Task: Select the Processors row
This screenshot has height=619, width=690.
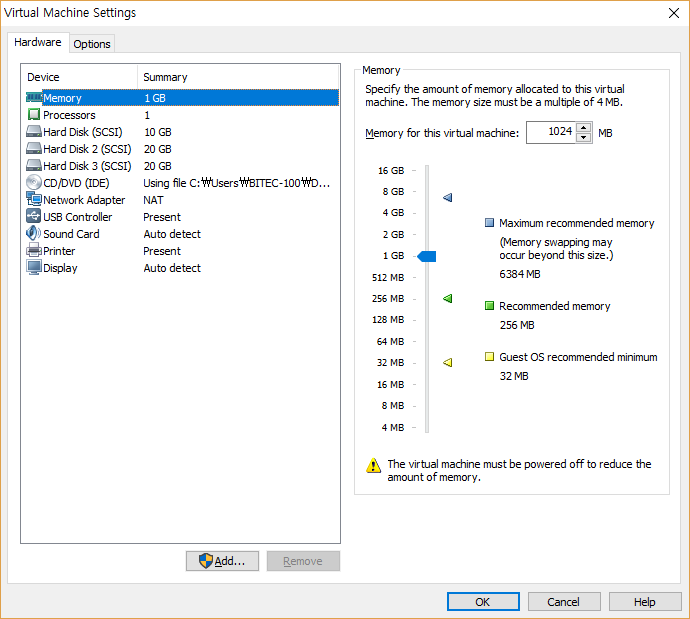Action: (182, 115)
